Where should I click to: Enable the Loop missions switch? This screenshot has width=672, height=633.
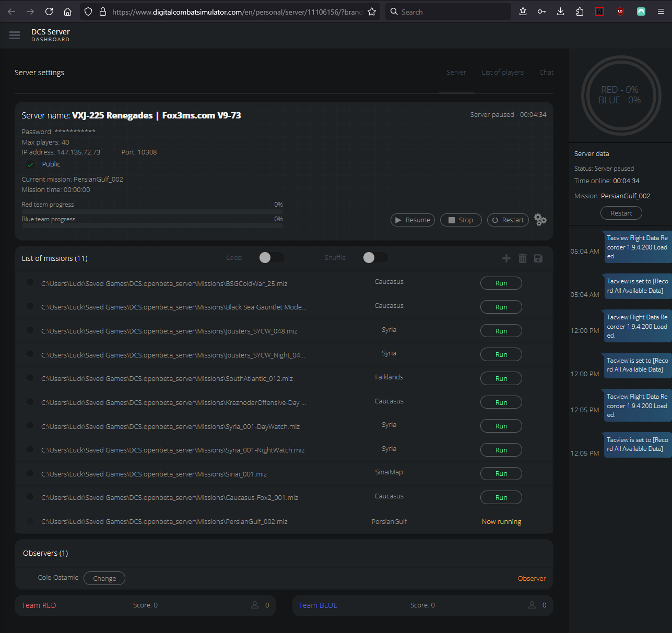tap(272, 257)
